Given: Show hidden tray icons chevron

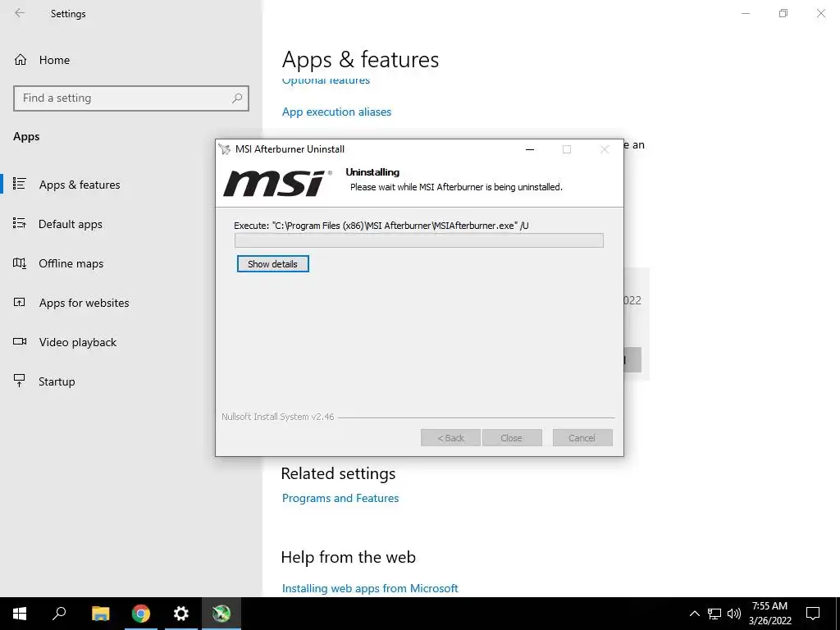Looking at the screenshot, I should click(x=694, y=614).
